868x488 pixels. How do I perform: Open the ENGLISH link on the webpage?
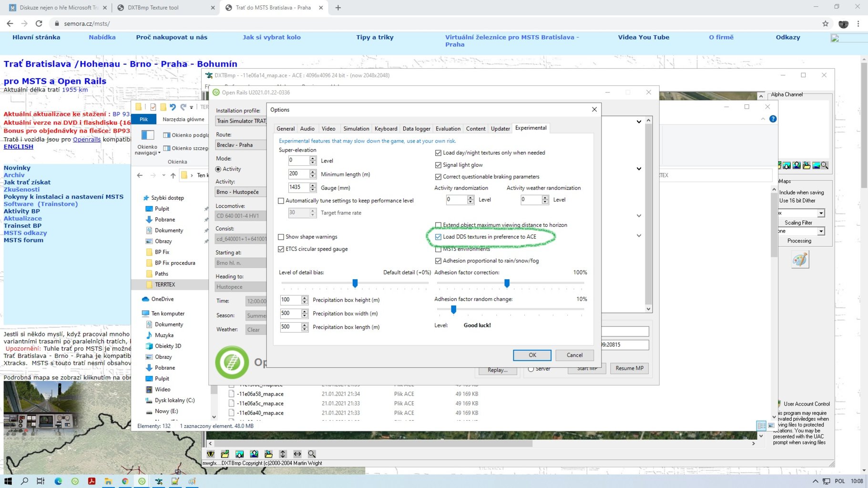tap(19, 147)
